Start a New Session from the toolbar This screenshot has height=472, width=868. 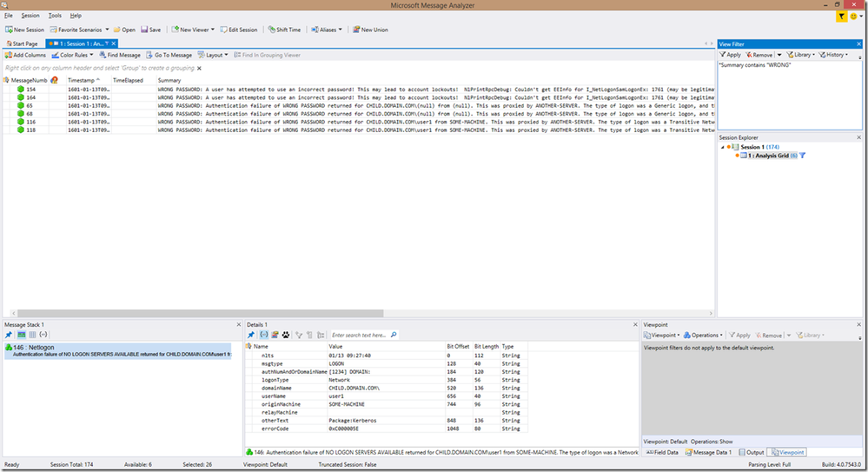(25, 30)
